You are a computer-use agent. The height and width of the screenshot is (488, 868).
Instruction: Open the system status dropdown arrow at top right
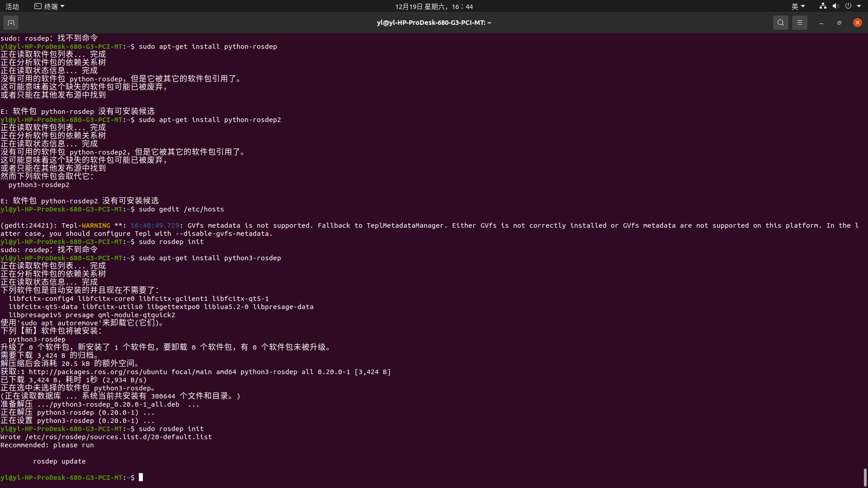(x=860, y=6)
